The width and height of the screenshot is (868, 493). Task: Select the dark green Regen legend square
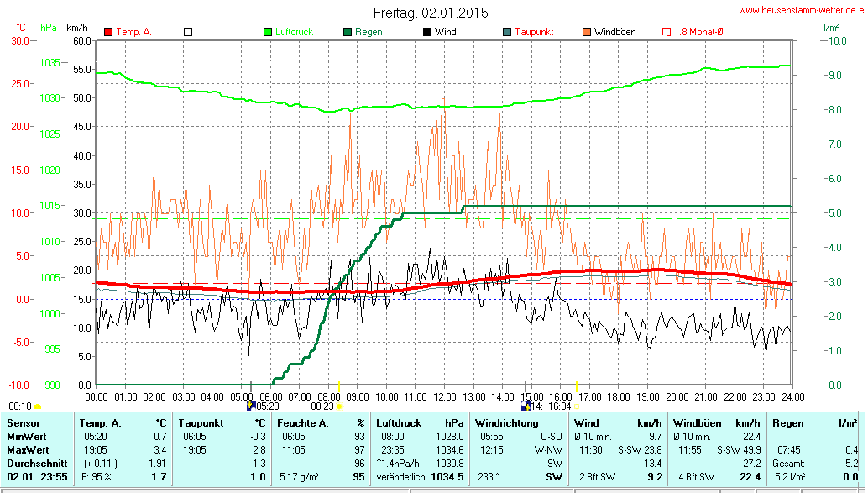pos(348,32)
